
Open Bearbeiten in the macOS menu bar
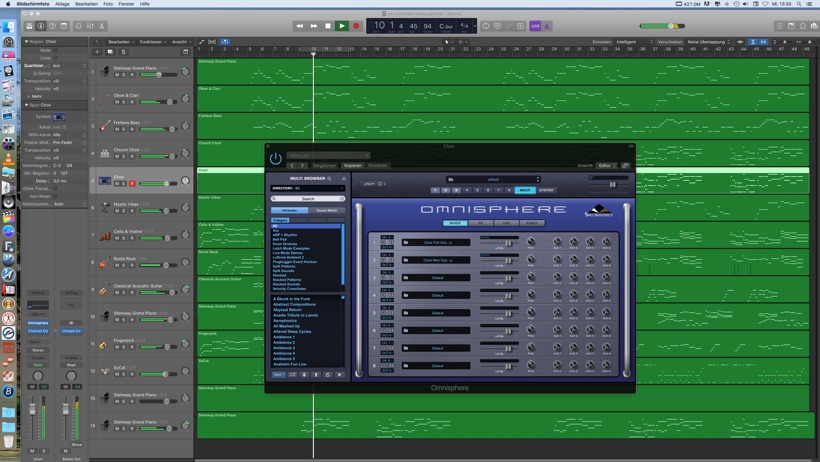tap(86, 4)
